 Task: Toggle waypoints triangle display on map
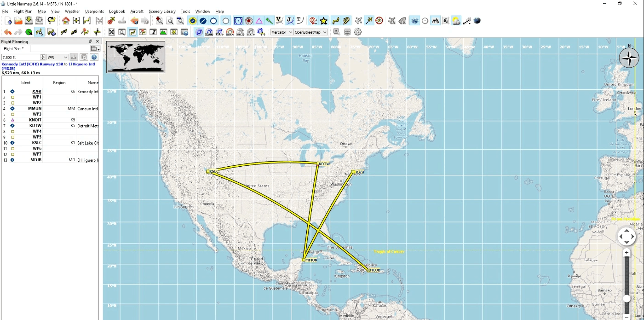tap(259, 21)
